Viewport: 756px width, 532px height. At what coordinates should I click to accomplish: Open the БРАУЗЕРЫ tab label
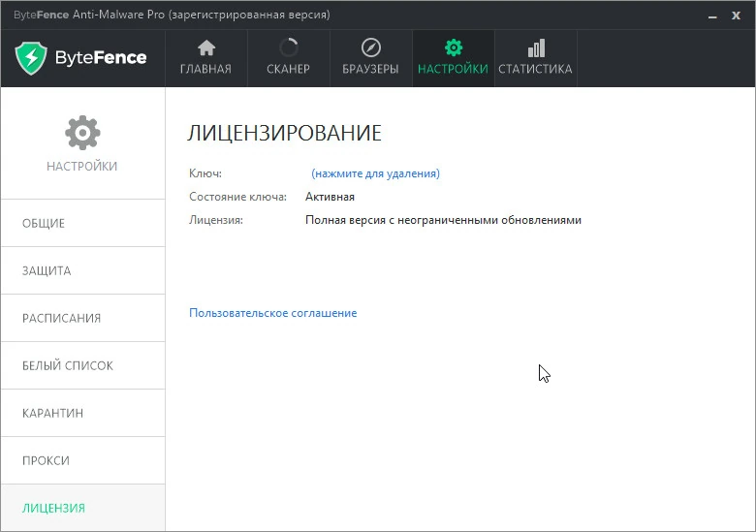pyautogui.click(x=371, y=69)
